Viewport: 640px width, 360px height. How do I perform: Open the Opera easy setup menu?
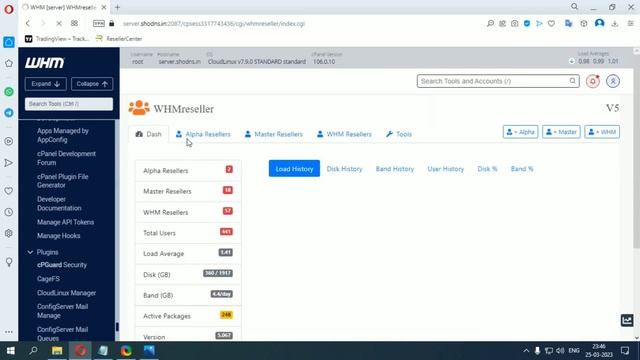pyautogui.click(x=631, y=24)
